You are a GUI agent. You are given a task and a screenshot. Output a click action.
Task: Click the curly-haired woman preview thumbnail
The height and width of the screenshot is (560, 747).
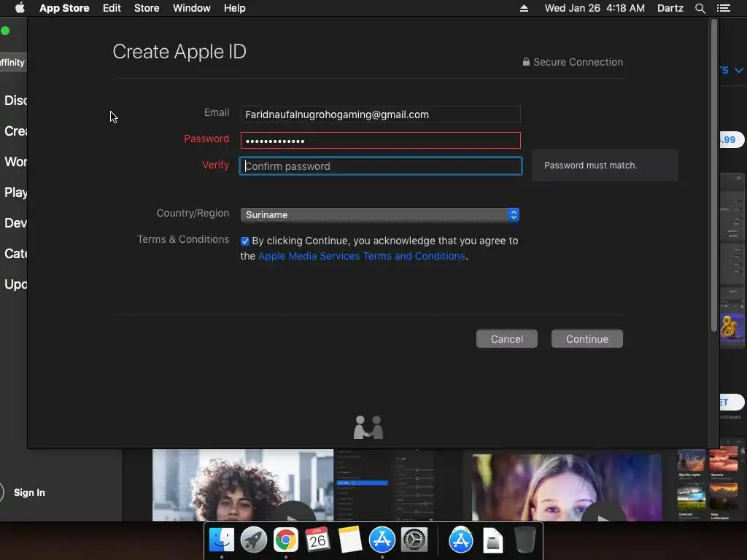(x=243, y=485)
